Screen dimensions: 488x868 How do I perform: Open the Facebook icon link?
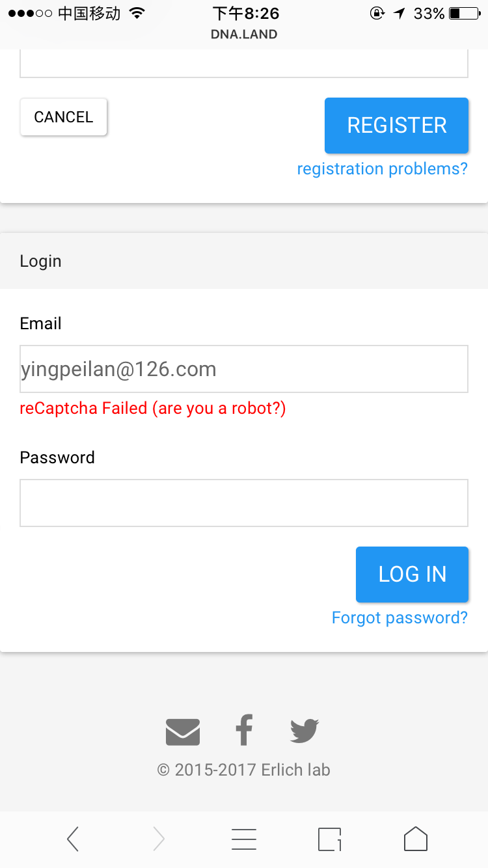point(244,729)
